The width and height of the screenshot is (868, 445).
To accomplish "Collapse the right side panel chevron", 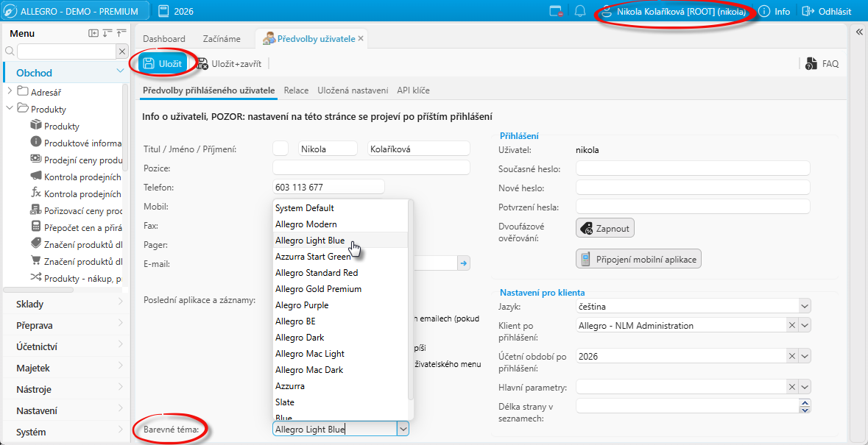I will [x=858, y=32].
